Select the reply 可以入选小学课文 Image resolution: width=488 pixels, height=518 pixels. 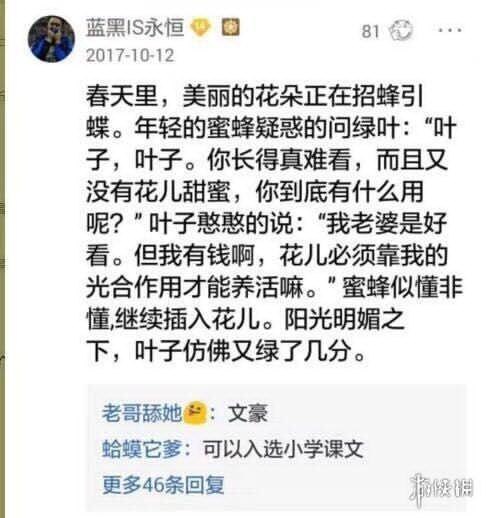[283, 449]
